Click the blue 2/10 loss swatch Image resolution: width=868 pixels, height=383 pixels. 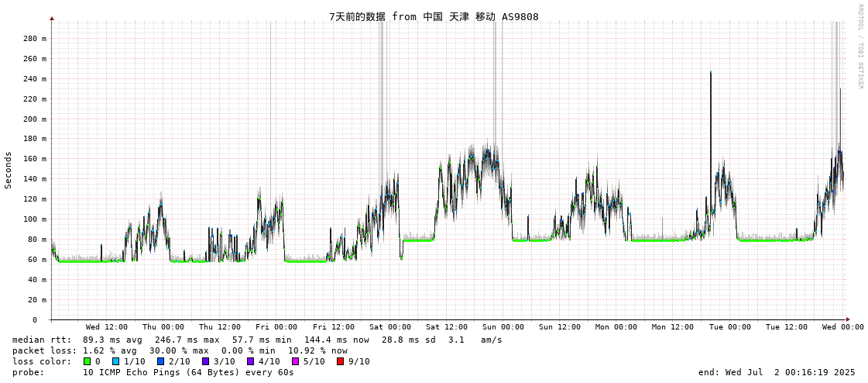[160, 361]
